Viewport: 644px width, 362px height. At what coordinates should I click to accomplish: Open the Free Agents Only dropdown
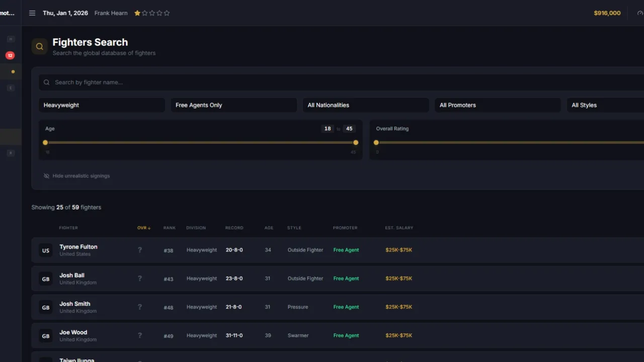(234, 105)
